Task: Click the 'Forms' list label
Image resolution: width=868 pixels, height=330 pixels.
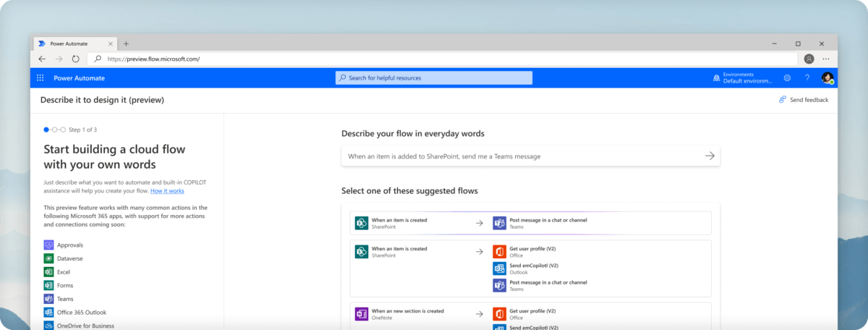Action: (65, 285)
